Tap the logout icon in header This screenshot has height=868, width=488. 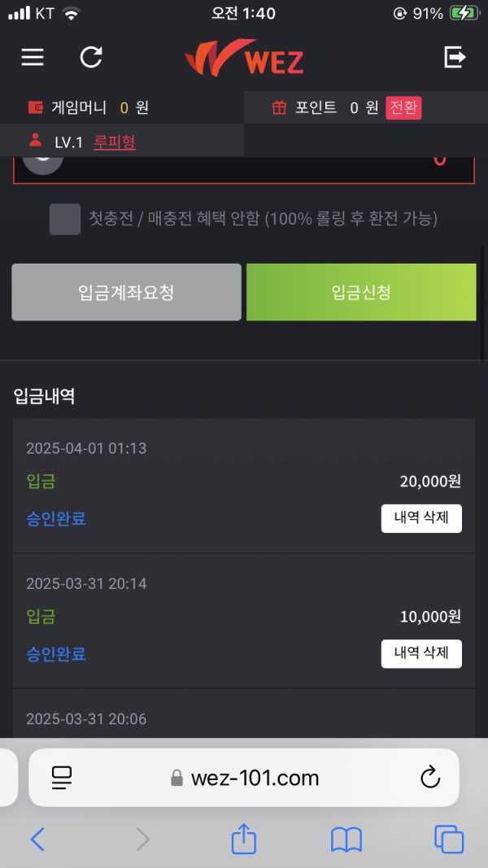point(455,57)
